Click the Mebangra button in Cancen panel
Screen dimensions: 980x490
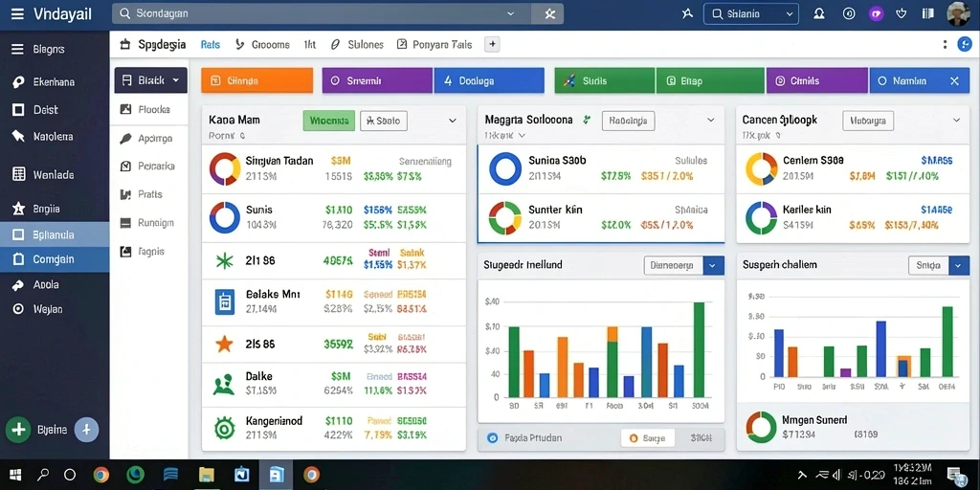click(x=867, y=121)
